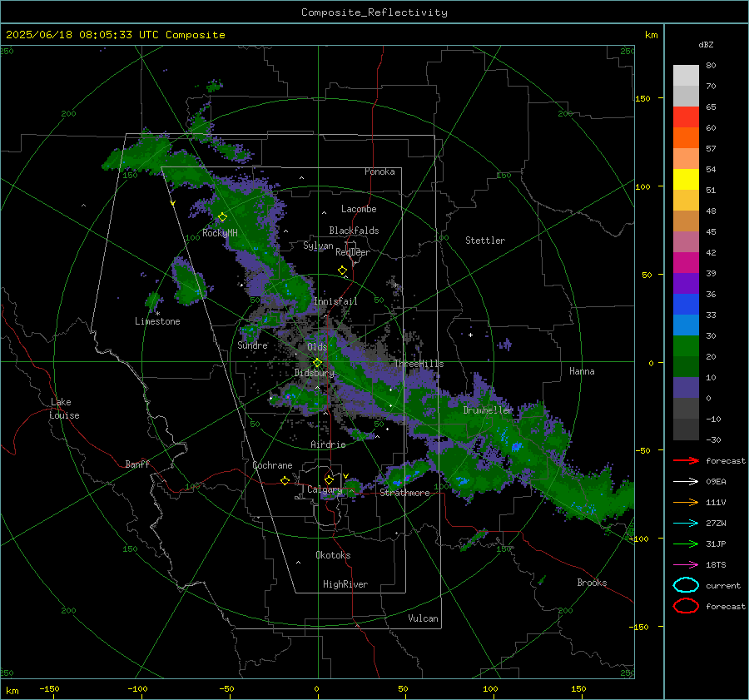Click the red 'forecast' ellipse legend icon
This screenshot has width=749, height=700.
pyautogui.click(x=686, y=606)
